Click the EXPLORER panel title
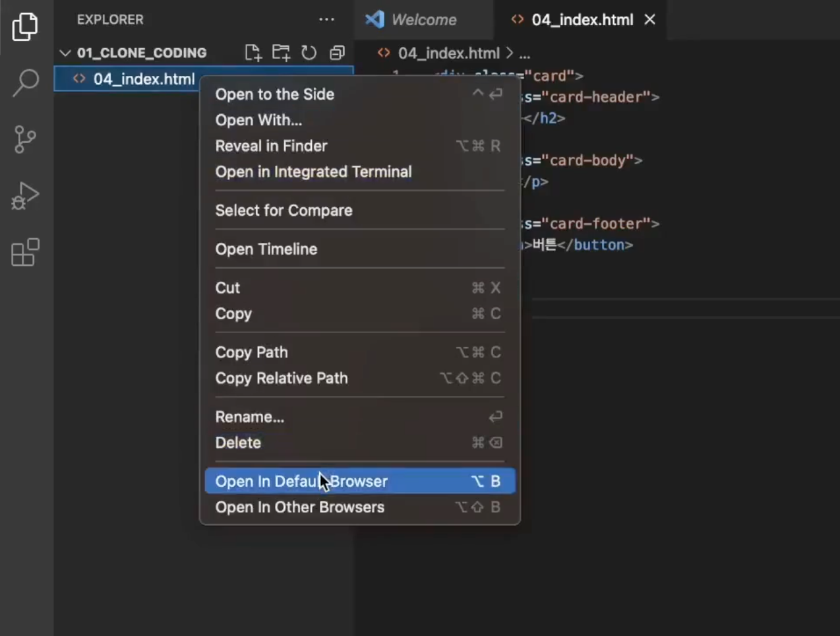Image resolution: width=840 pixels, height=636 pixels. [x=110, y=20]
